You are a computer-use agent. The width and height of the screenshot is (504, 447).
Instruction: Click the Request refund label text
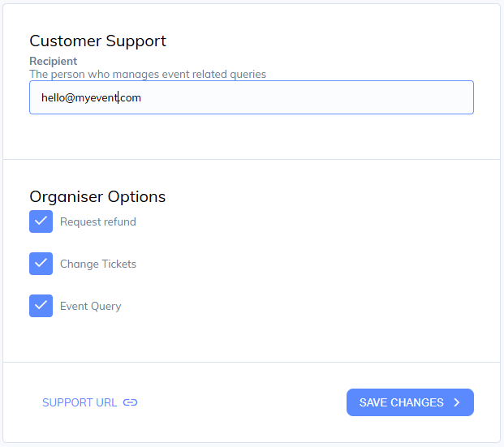click(x=98, y=221)
